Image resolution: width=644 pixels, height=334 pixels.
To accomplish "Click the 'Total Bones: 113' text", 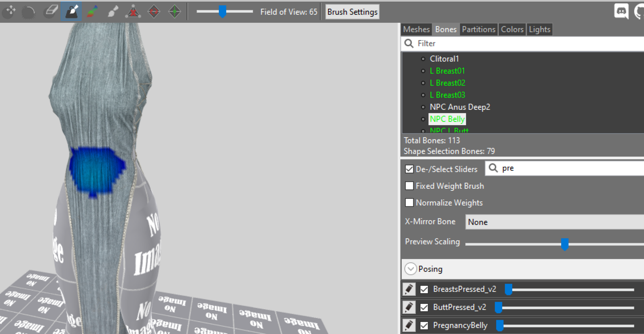I will (432, 141).
